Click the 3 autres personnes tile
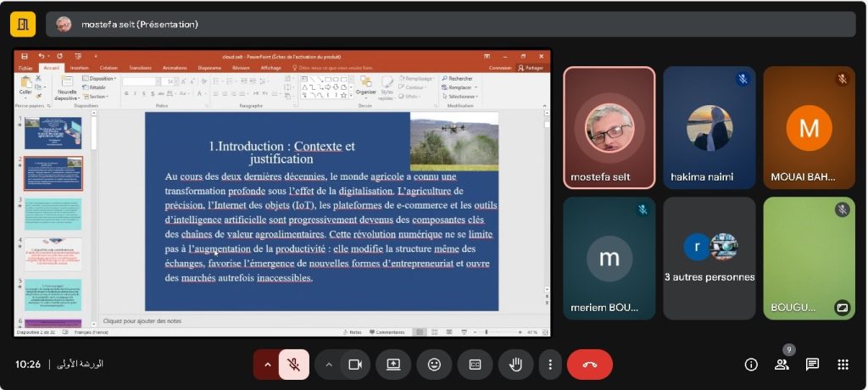This screenshot has height=390, width=868. pyautogui.click(x=709, y=258)
